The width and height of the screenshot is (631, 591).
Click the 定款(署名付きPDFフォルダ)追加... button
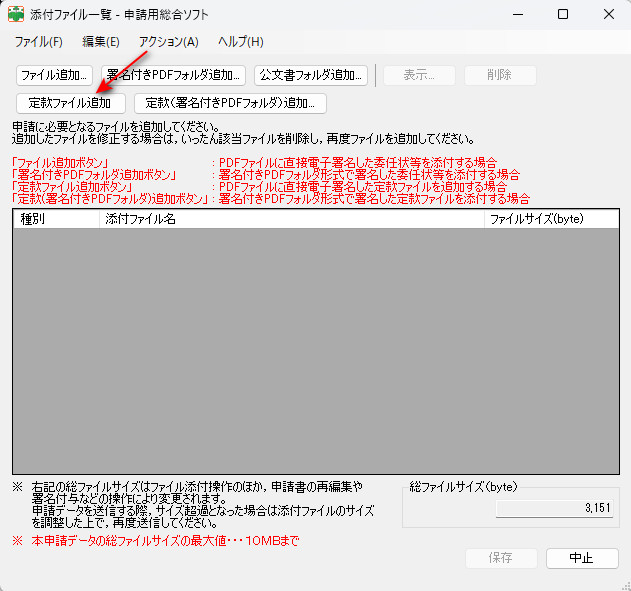[230, 102]
